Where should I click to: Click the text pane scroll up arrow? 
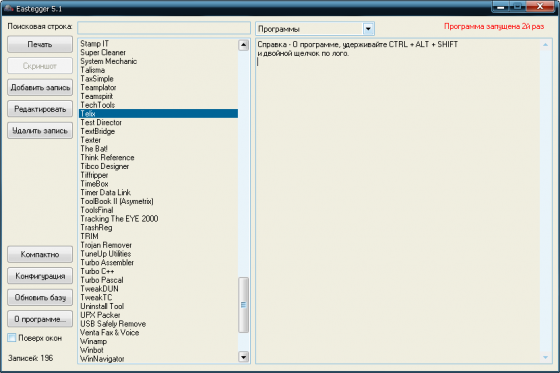(545, 45)
